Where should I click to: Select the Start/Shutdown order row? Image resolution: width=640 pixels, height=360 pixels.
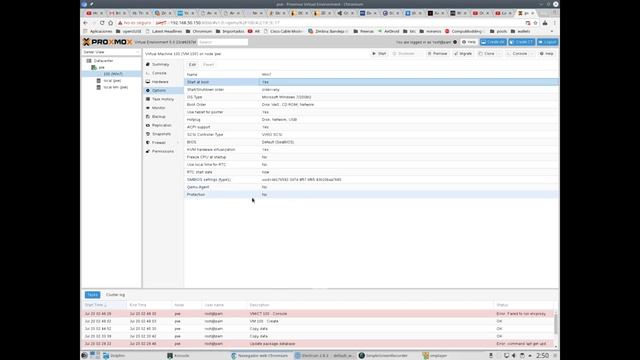371,89
